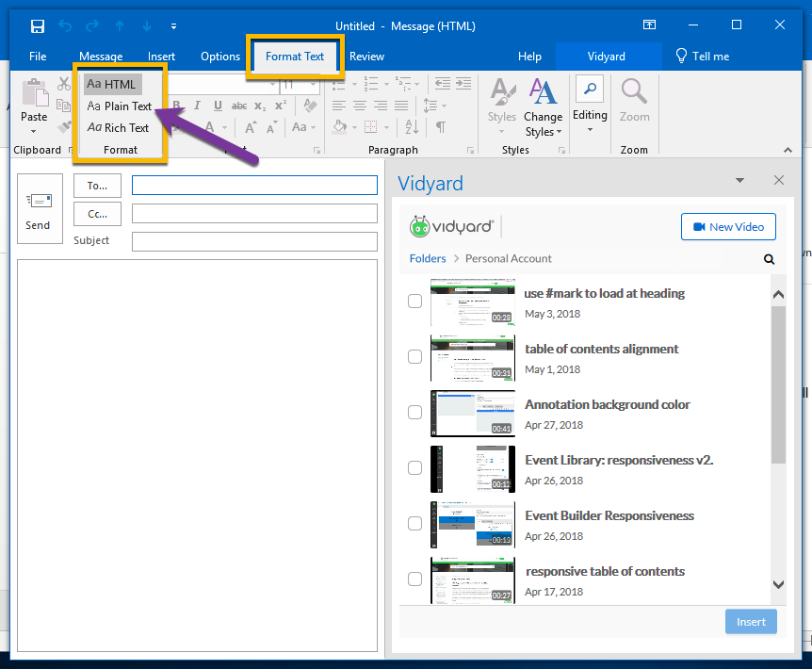Set message format to HTML
This screenshot has width=812, height=669.
[x=112, y=85]
